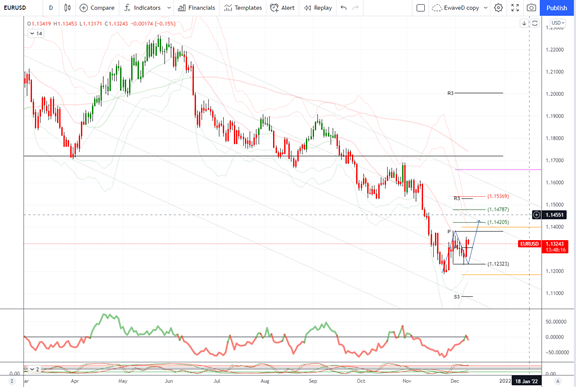Viewport: 576px width, 387px height.
Task: Click the pane sync icon next to down arrow
Action: point(534,23)
